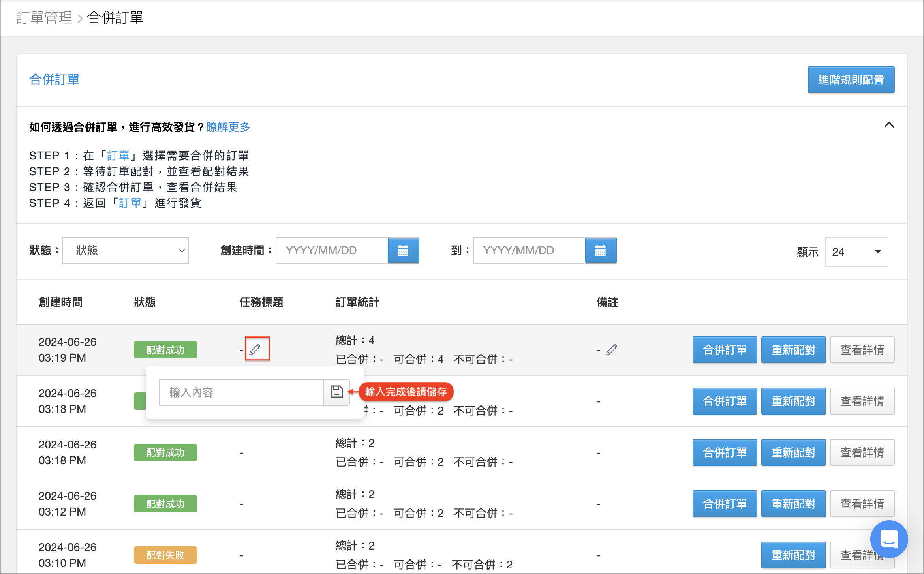The width and height of the screenshot is (924, 574).
Task: Open the 顯示 24 page size dropdown
Action: pyautogui.click(x=856, y=252)
